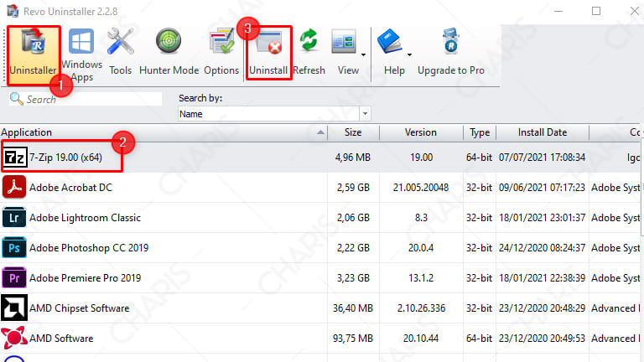Select Adobe Lightroom Classic in list
This screenshot has width=644, height=362.
85,218
